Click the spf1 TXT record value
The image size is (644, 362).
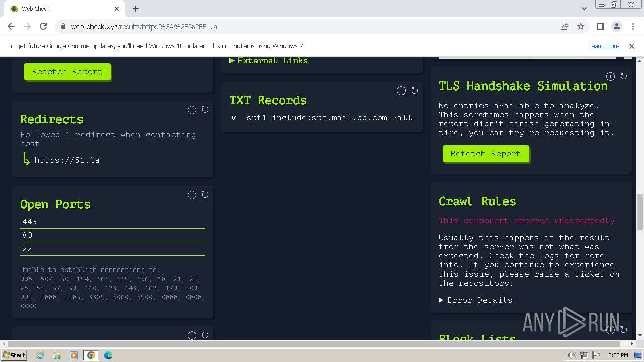329,118
